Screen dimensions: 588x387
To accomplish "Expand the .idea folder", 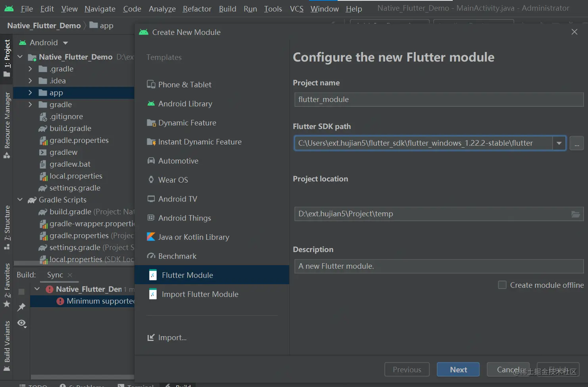I will [x=30, y=81].
